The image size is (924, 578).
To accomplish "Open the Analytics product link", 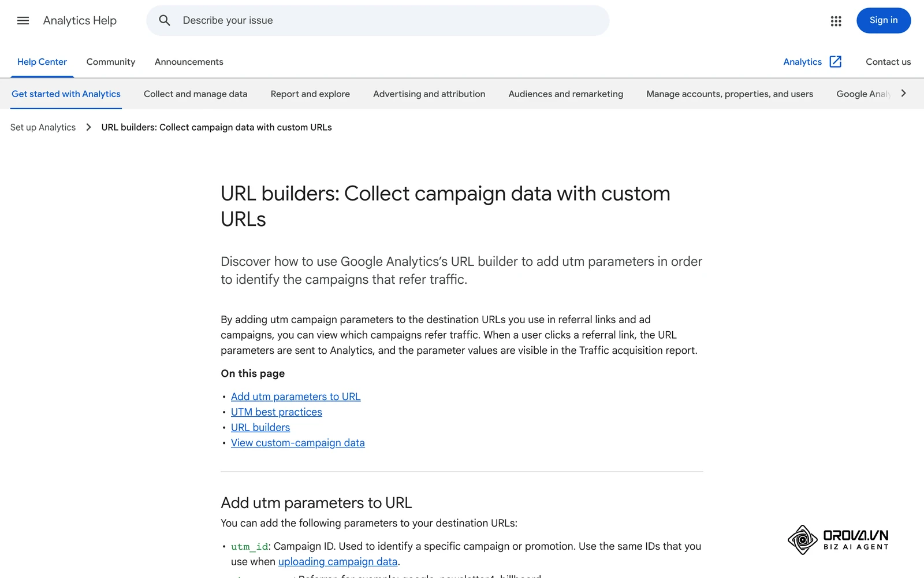I will [x=802, y=62].
